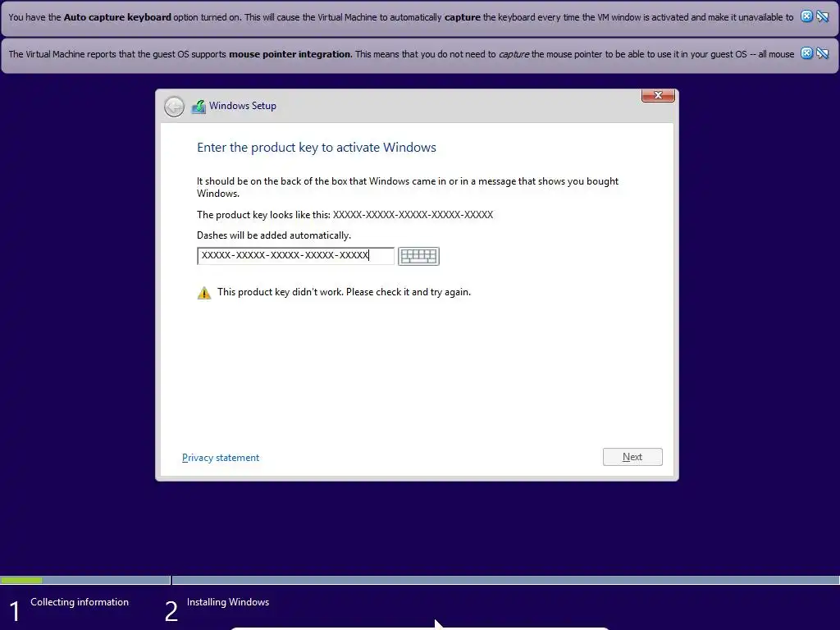
Task: Click the Windows Setup title icon
Action: (199, 106)
